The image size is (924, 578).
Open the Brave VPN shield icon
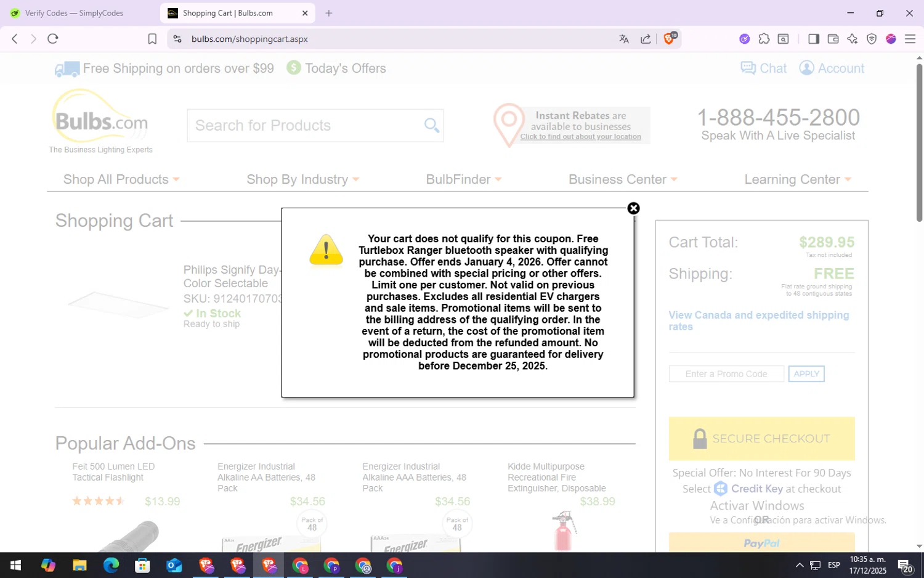tap(872, 39)
